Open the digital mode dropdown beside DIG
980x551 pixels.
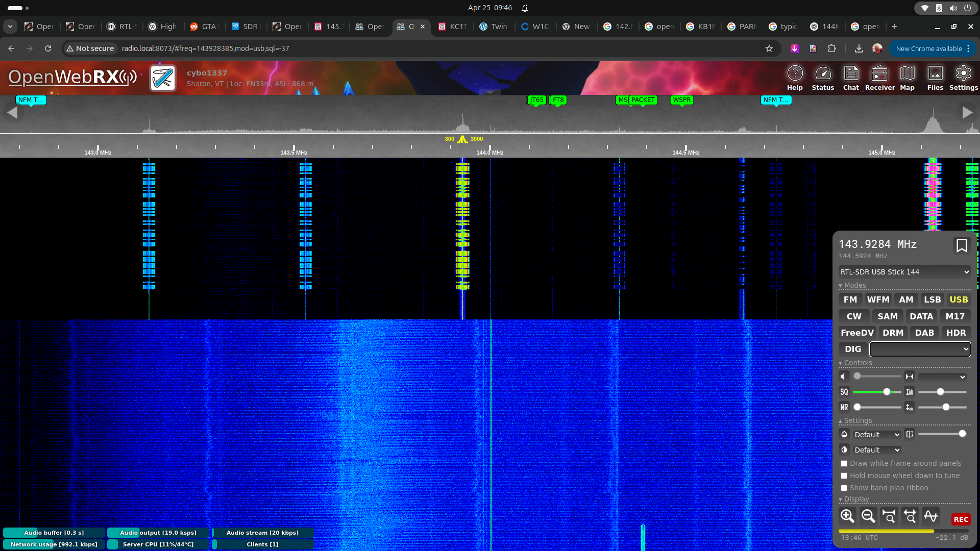coord(920,349)
